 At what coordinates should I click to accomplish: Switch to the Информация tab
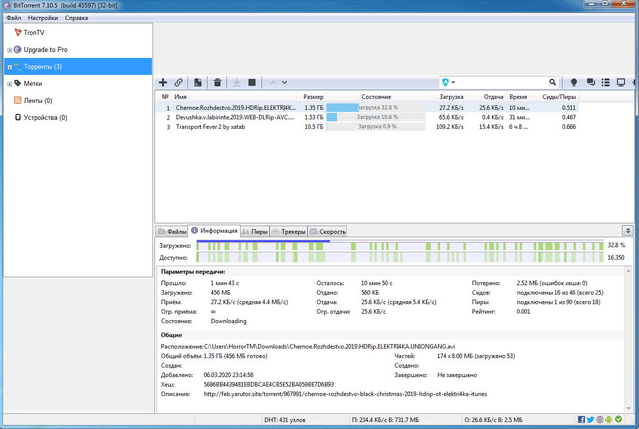pos(214,231)
